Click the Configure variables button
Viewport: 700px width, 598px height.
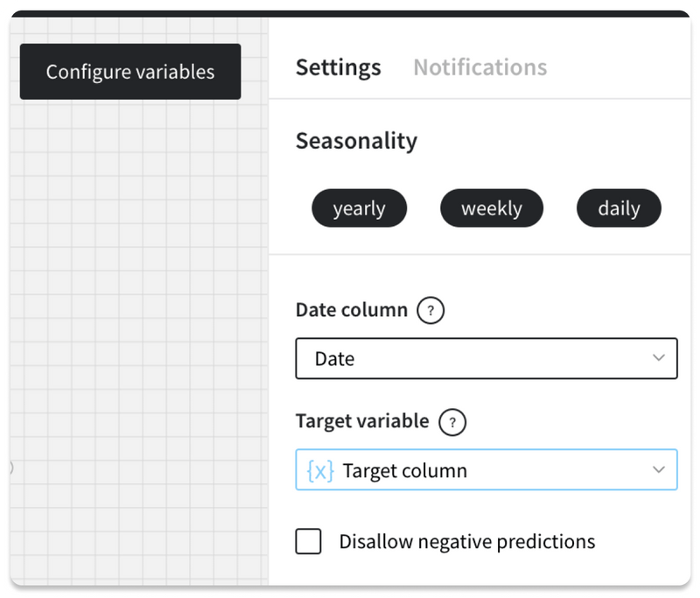130,72
